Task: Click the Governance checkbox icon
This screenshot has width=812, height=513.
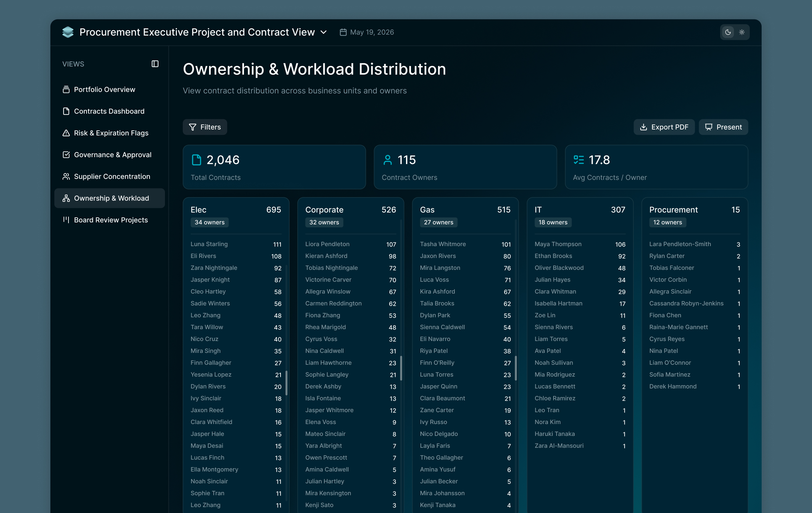Action: point(66,155)
